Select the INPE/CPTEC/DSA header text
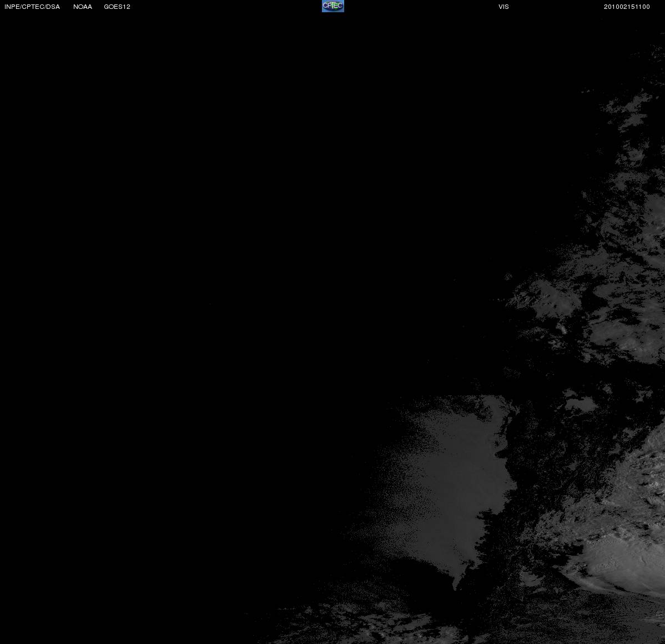This screenshot has width=665, height=644. pyautogui.click(x=32, y=7)
